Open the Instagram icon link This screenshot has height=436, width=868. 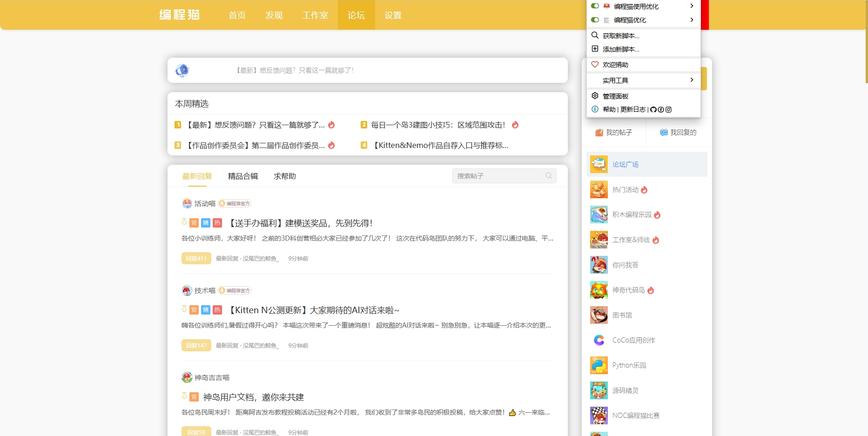pyautogui.click(x=669, y=109)
